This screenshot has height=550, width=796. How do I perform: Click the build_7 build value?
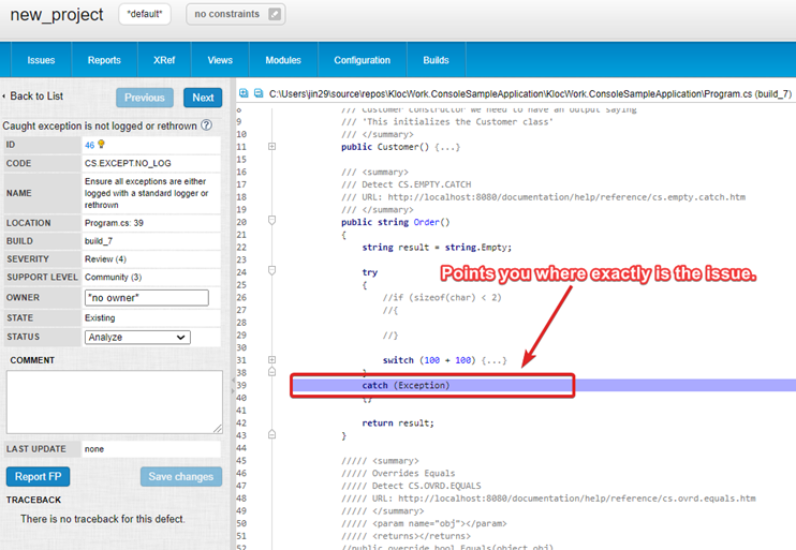click(x=99, y=241)
